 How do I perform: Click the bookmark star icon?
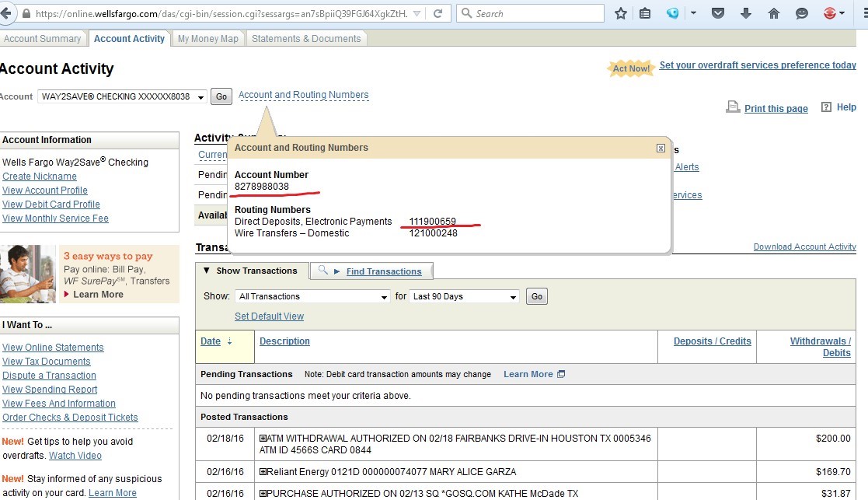[620, 13]
